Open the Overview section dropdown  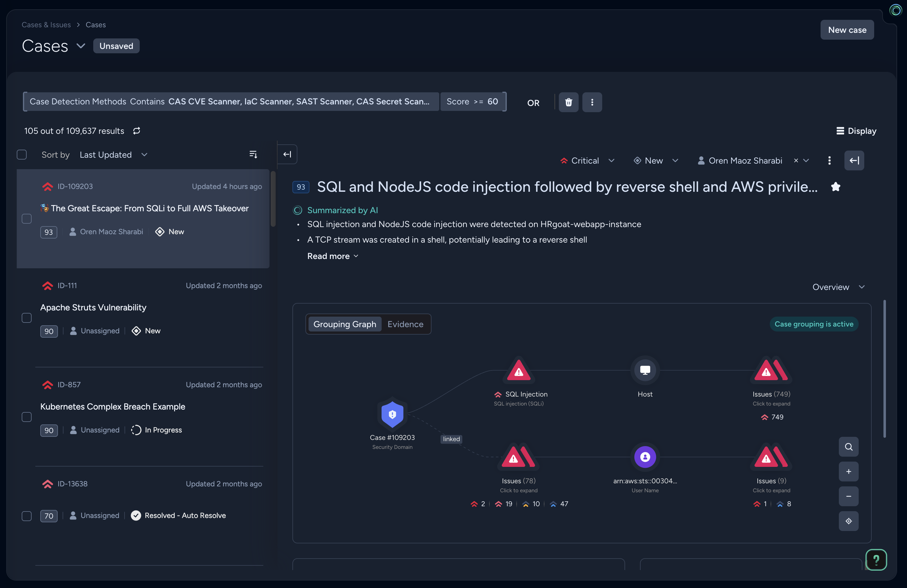coord(838,287)
